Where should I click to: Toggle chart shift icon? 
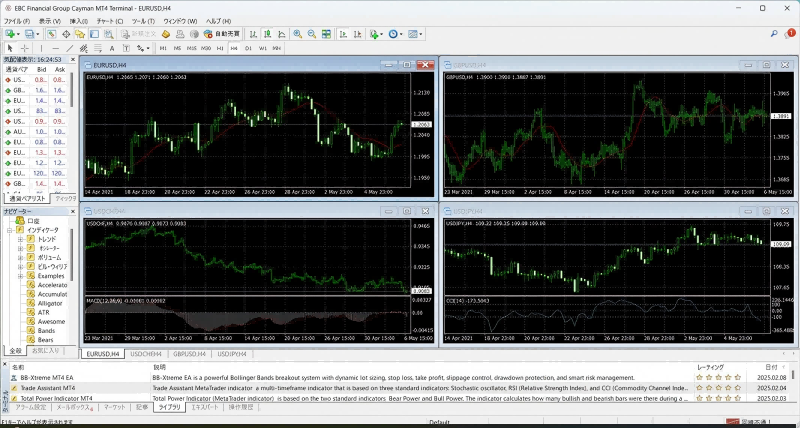pyautogui.click(x=358, y=34)
